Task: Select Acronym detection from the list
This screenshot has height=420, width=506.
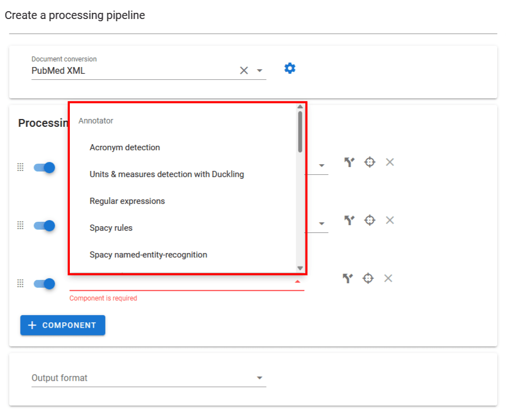Action: [x=125, y=147]
